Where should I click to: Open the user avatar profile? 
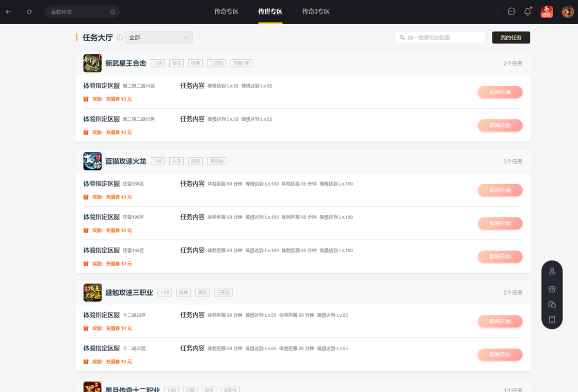(568, 11)
